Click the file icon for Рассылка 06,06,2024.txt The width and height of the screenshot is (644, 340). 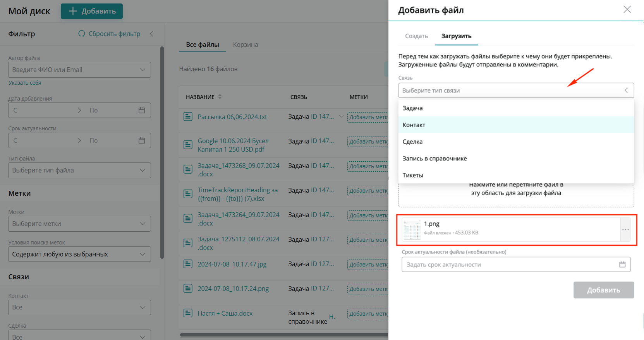tap(188, 116)
